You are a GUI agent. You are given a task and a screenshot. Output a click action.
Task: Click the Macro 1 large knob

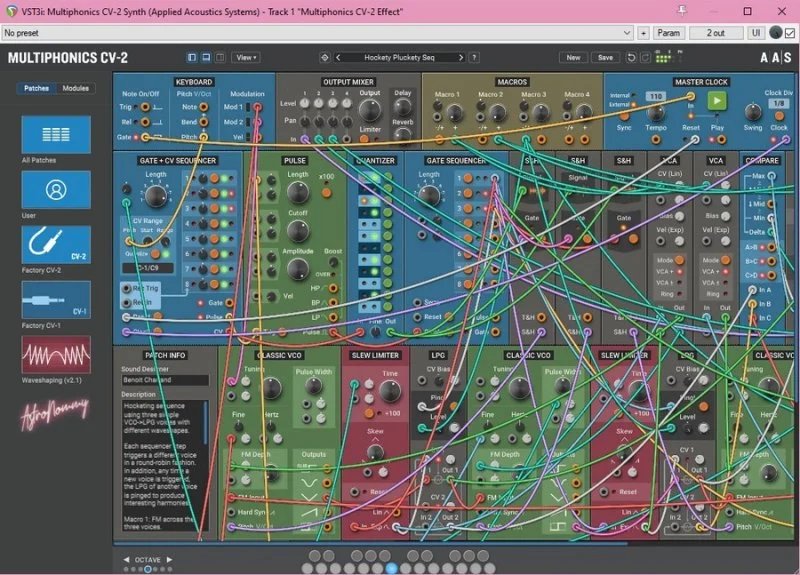coord(455,113)
